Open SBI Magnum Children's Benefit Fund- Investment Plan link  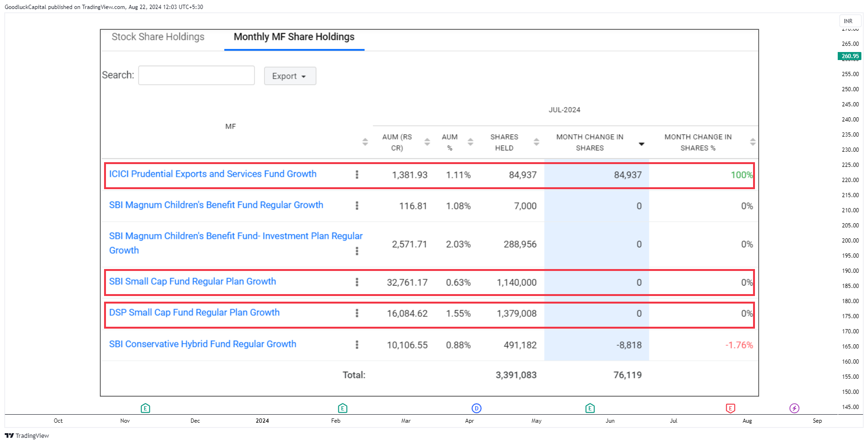(236, 243)
